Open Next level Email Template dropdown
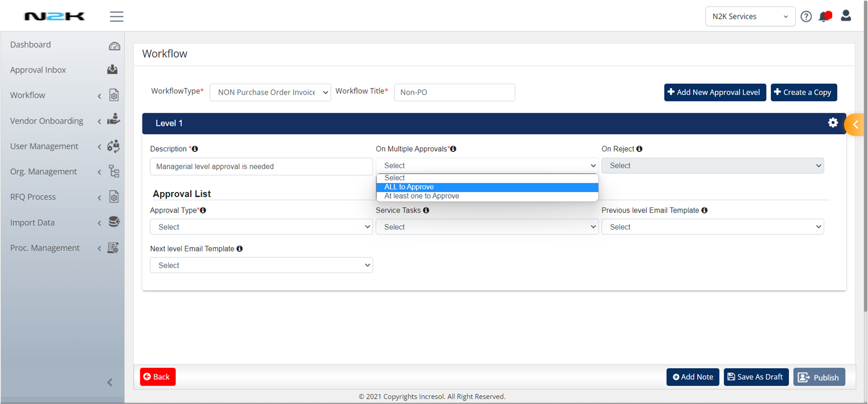Image resolution: width=868 pixels, height=404 pixels. coord(261,265)
